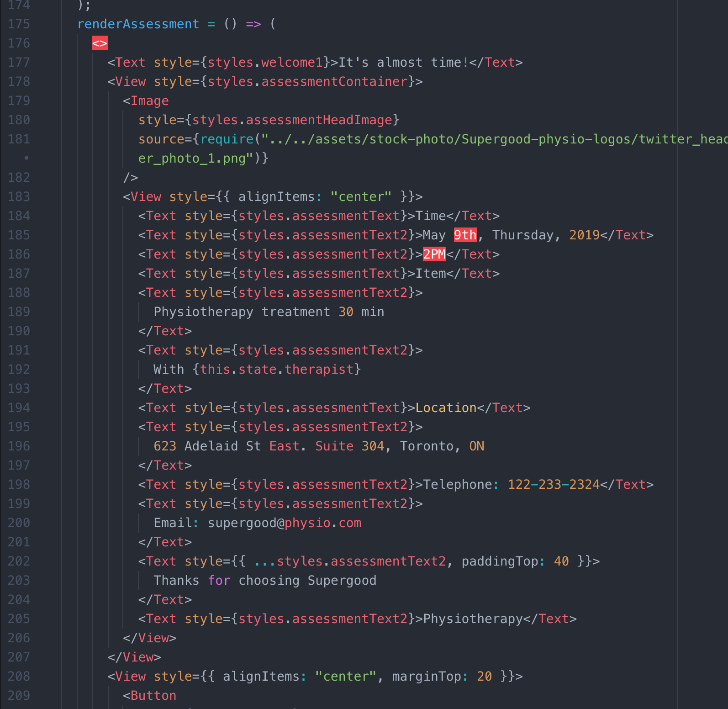
Task: Click 'Location' text on line 194
Action: [x=446, y=408]
